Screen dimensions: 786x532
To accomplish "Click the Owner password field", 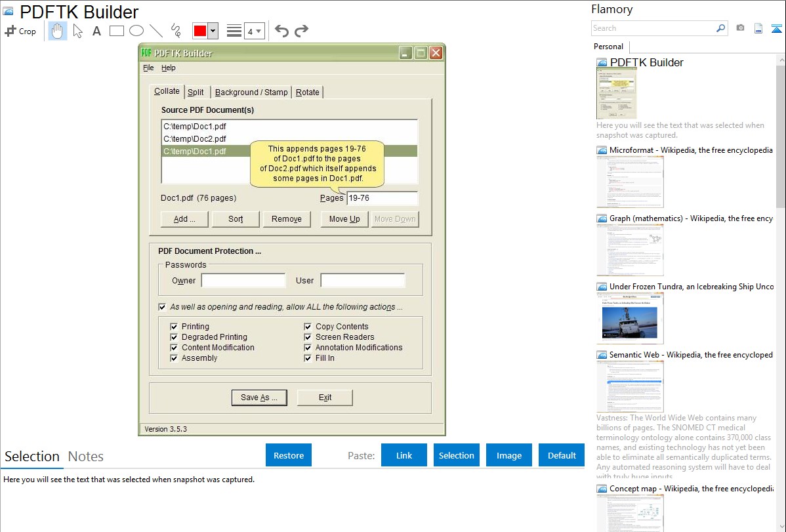I will [243, 280].
